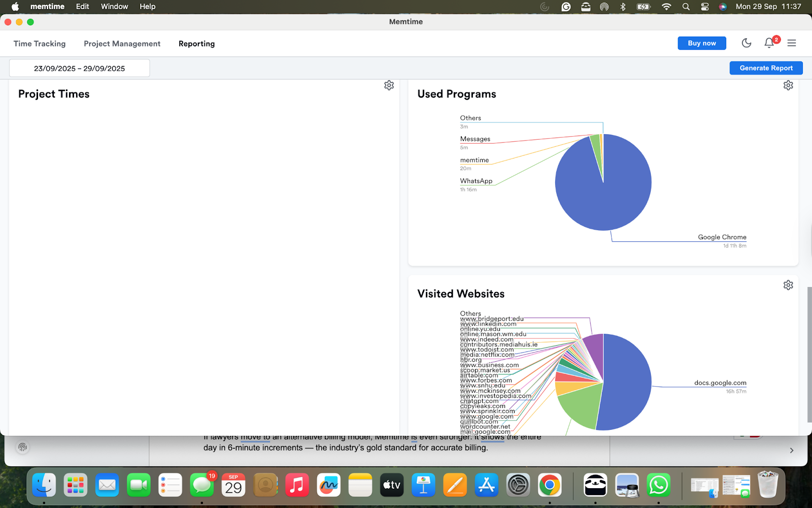Open Pages from the Dock

coord(455,485)
